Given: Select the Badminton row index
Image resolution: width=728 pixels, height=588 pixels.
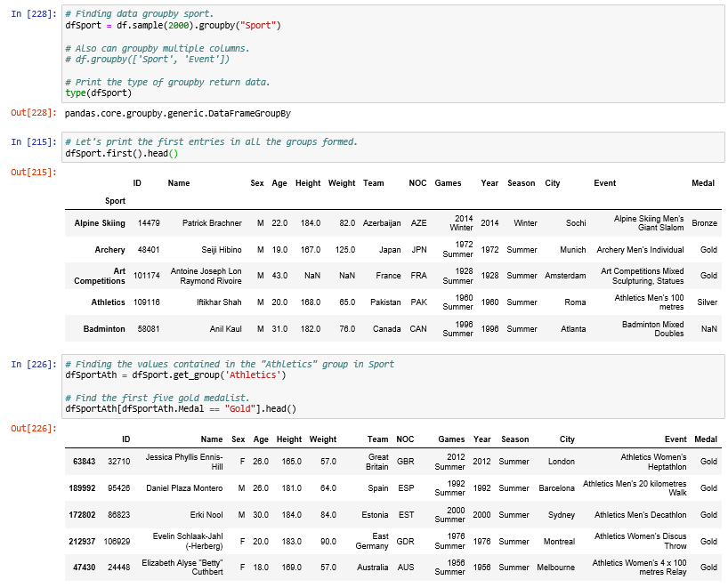Looking at the screenshot, I should (104, 329).
